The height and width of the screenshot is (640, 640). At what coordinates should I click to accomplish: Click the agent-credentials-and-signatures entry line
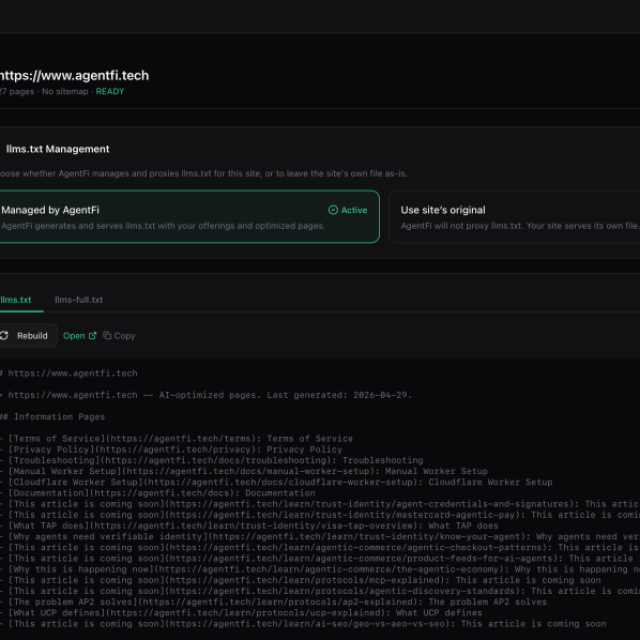(x=320, y=504)
